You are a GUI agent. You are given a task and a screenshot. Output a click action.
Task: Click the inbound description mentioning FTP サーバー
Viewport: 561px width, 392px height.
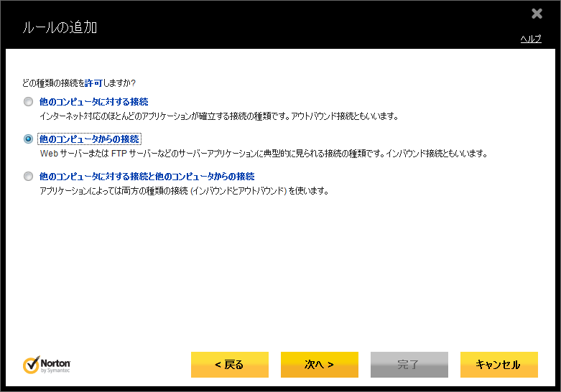tap(263, 153)
